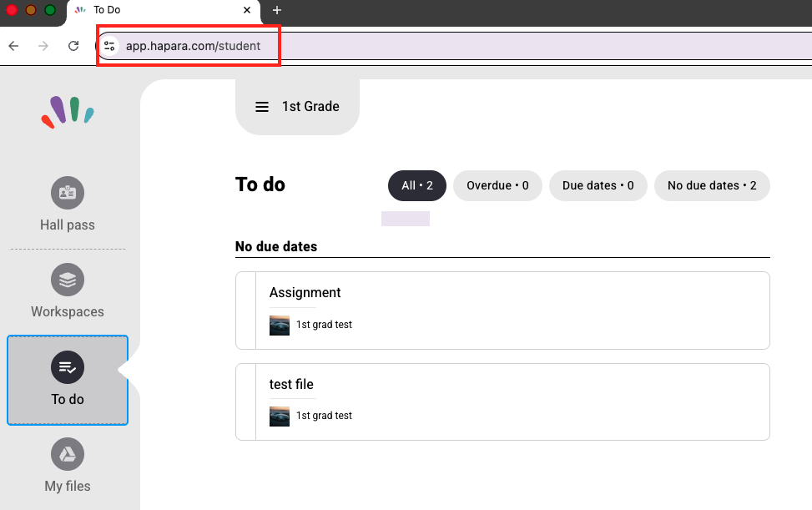Image resolution: width=812 pixels, height=510 pixels.
Task: Focus the address bar URL field
Action: 456,46
